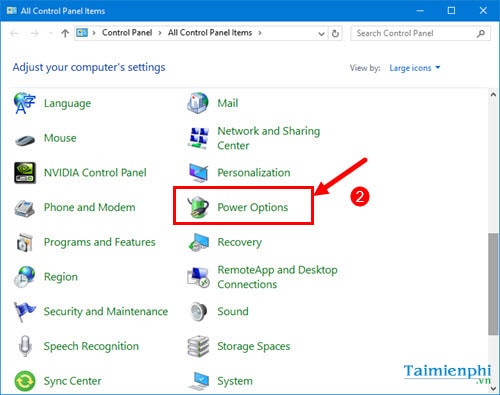Open the Personalization link

pyautogui.click(x=254, y=173)
